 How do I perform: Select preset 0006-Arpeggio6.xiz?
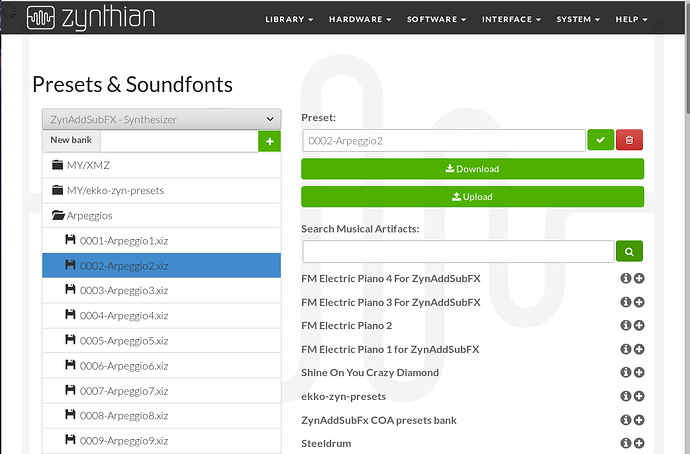click(161, 366)
